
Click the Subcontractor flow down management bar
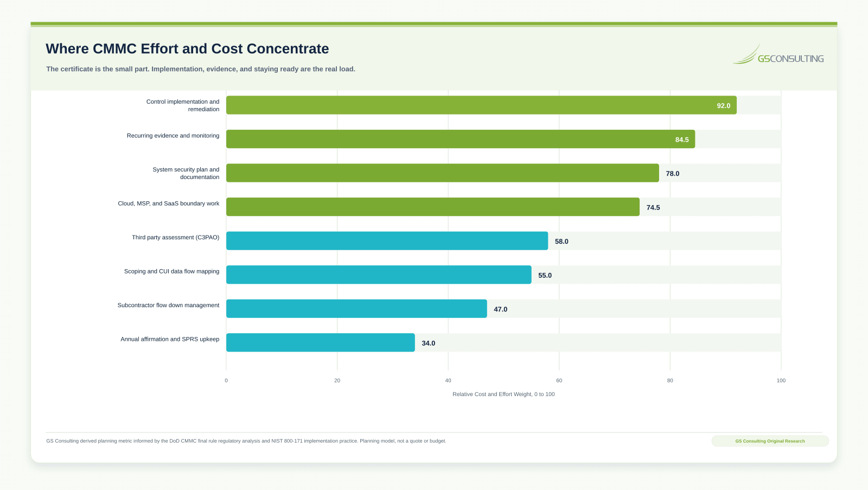356,309
